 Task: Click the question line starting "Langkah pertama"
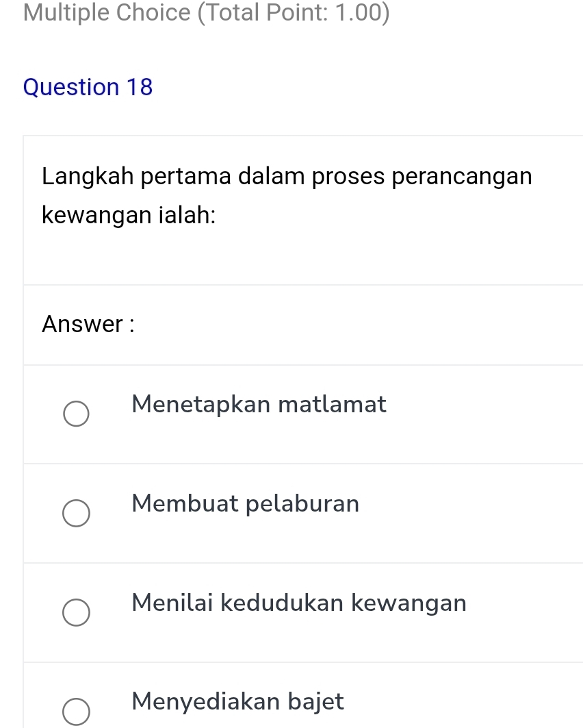[287, 176]
